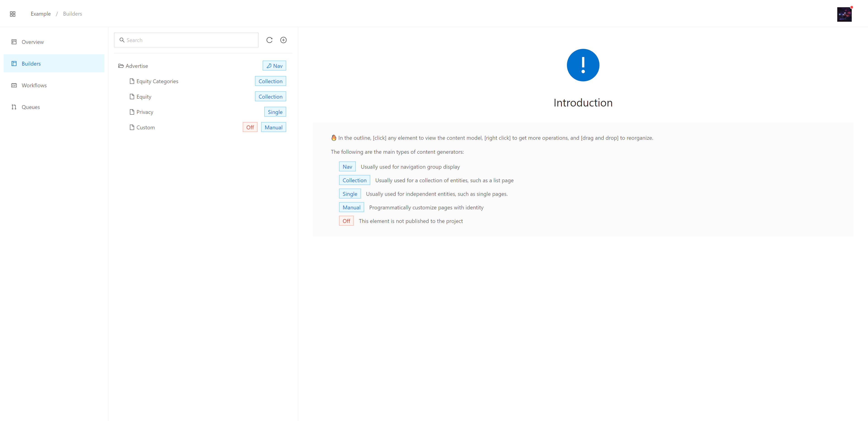Go to Example breadcrumb link
This screenshot has height=421, width=868.
(x=40, y=14)
